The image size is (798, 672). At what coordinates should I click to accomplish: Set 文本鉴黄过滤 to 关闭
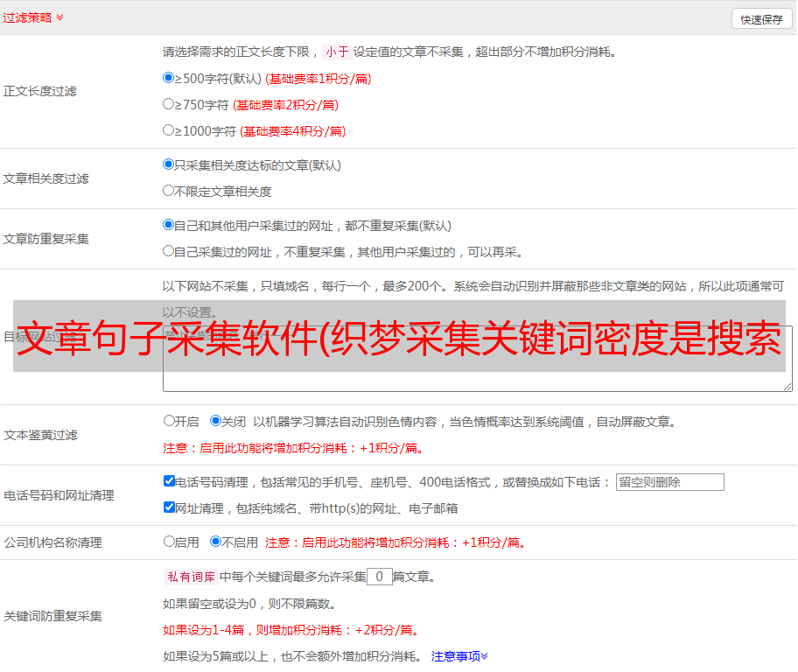215,421
